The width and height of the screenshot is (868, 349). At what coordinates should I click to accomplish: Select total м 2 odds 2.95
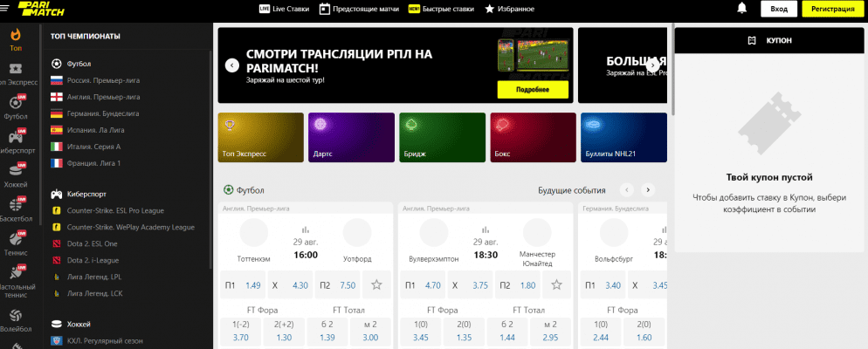click(x=549, y=330)
